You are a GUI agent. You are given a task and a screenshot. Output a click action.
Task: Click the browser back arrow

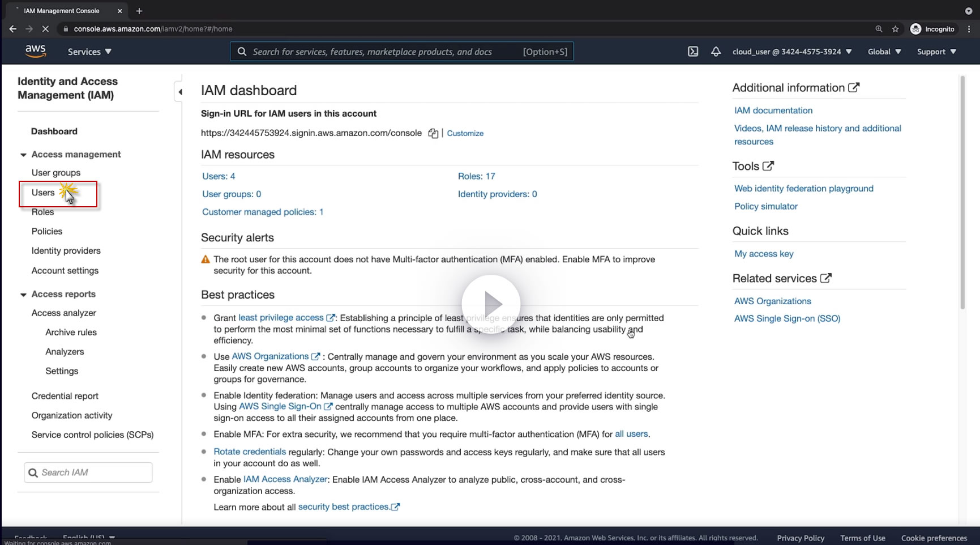[12, 29]
